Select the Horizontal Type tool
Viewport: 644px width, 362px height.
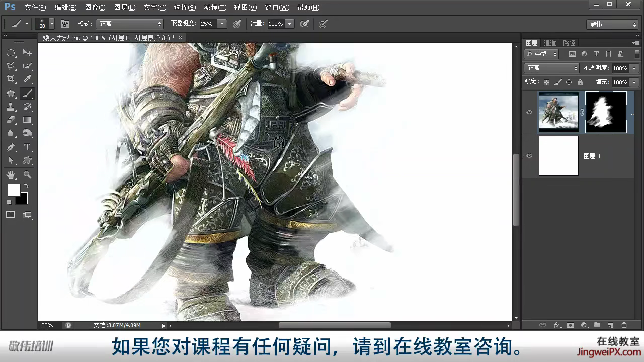pyautogui.click(x=27, y=147)
